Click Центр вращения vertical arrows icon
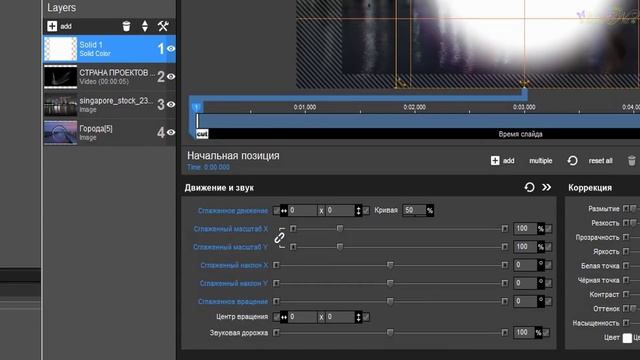 (358, 317)
